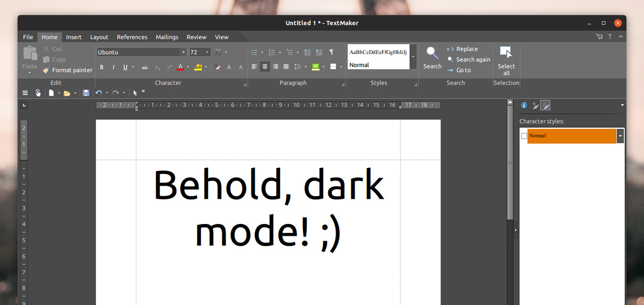Align text left
Viewport: 644px width, 305px height.
254,66
